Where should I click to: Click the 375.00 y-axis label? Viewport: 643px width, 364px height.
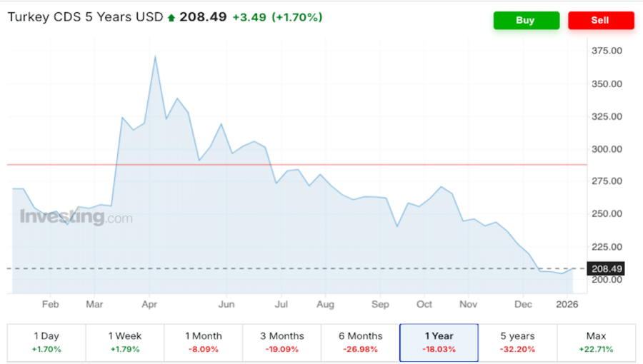[607, 51]
